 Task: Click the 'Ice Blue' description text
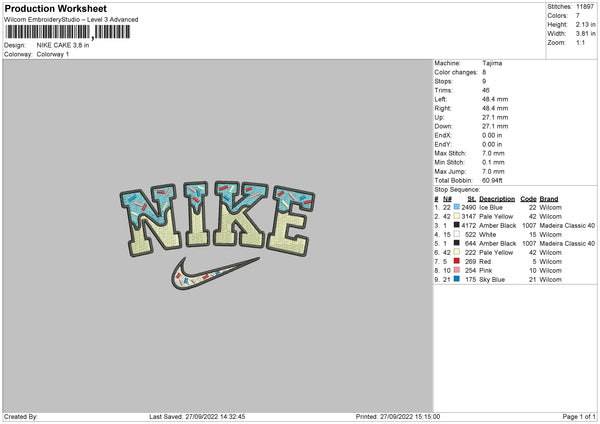tap(491, 207)
